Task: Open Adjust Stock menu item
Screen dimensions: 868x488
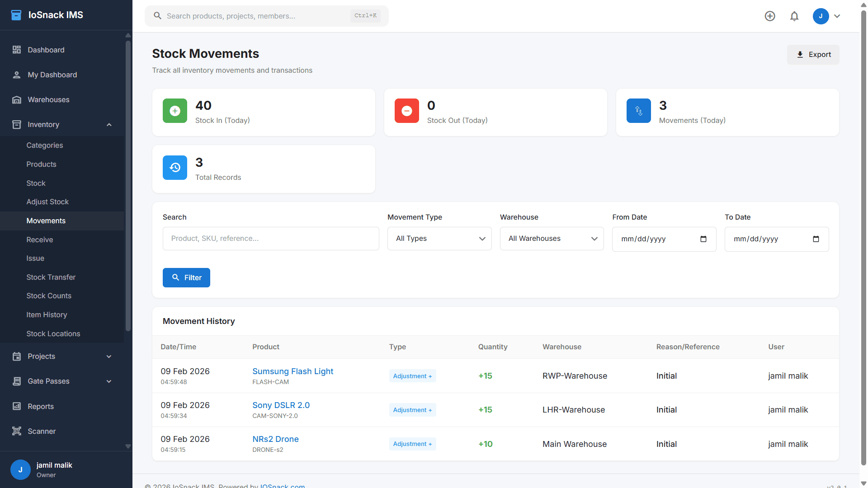Action: point(47,202)
